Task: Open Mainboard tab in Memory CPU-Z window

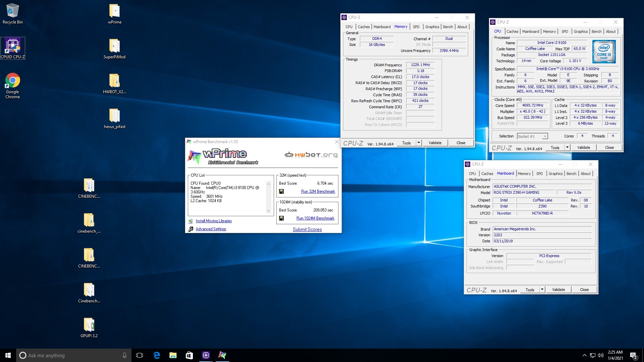Action: (x=382, y=27)
